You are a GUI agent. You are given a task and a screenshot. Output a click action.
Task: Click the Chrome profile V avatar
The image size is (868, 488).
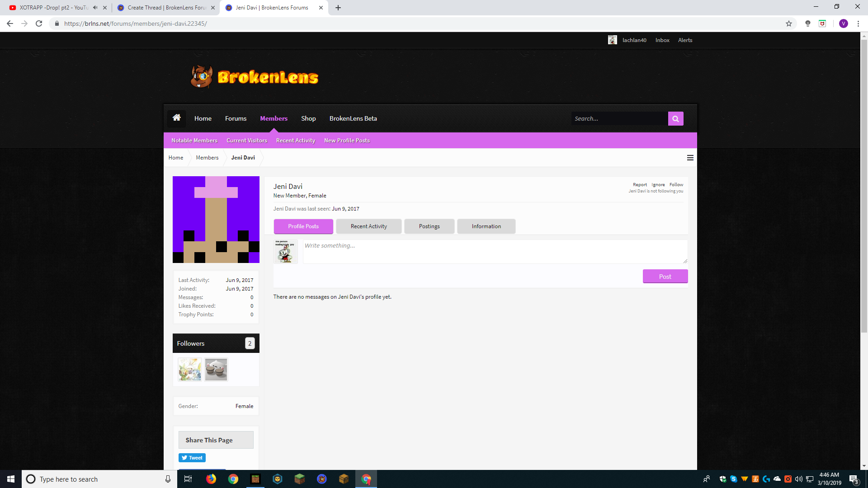tap(844, 23)
